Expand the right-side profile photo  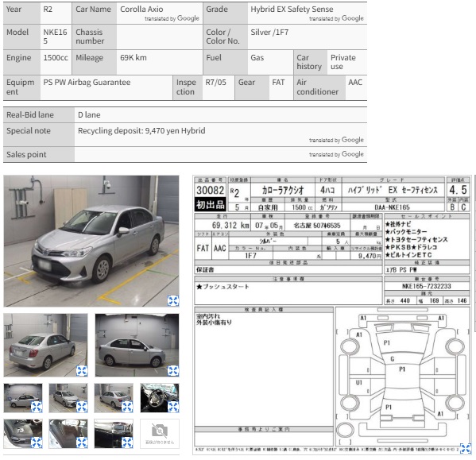tap(173, 371)
